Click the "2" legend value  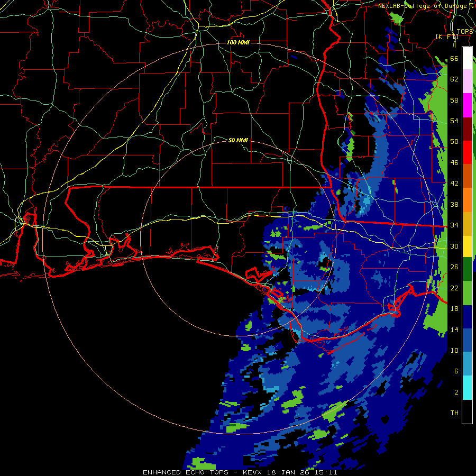point(456,392)
